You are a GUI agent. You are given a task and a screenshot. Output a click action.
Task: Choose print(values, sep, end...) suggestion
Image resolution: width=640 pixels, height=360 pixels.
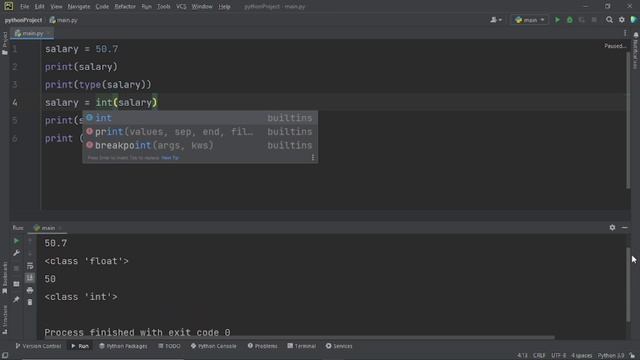pos(200,132)
